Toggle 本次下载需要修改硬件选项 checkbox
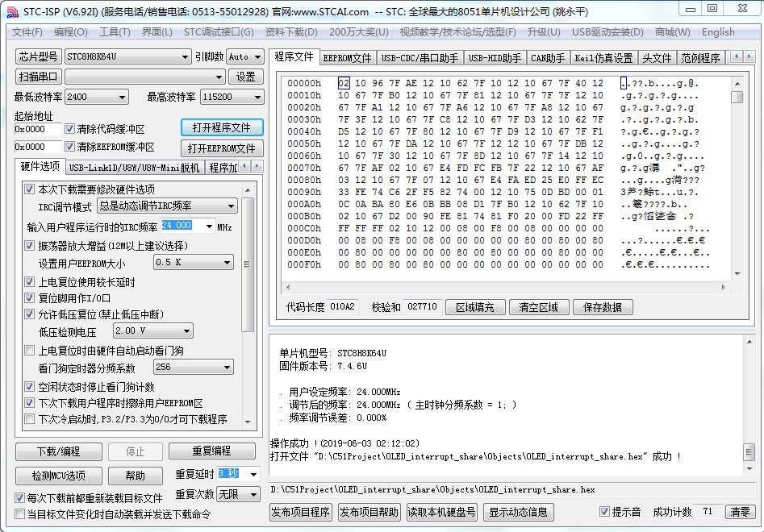 (x=29, y=189)
